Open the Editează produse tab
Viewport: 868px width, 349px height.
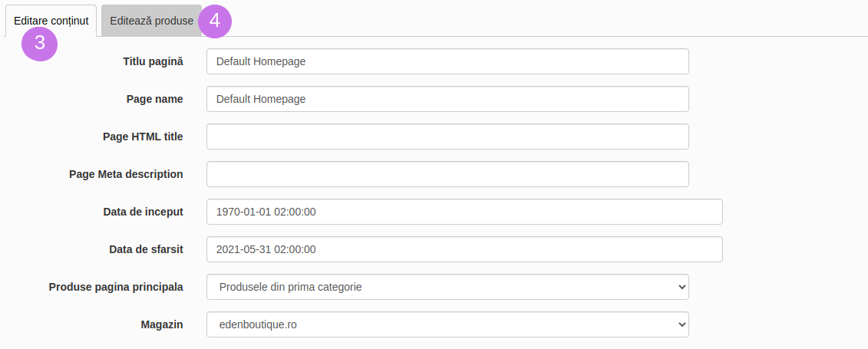pyautogui.click(x=152, y=21)
